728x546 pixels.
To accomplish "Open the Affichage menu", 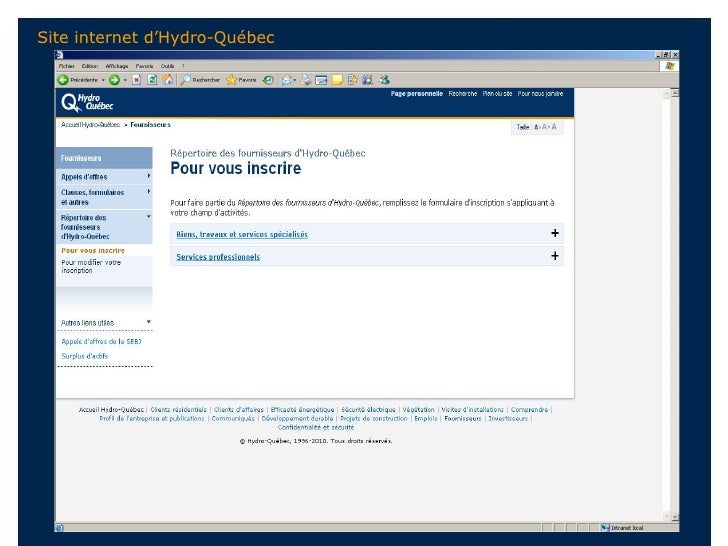I will (x=117, y=66).
